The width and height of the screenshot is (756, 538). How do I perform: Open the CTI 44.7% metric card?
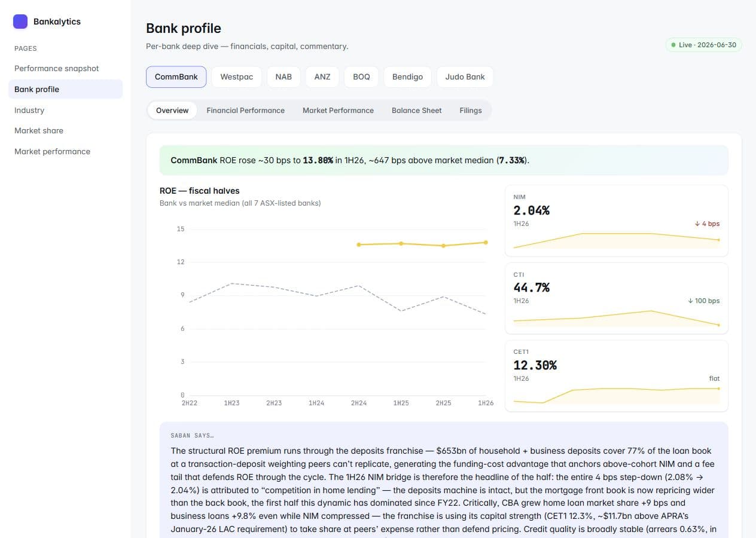pyautogui.click(x=617, y=298)
